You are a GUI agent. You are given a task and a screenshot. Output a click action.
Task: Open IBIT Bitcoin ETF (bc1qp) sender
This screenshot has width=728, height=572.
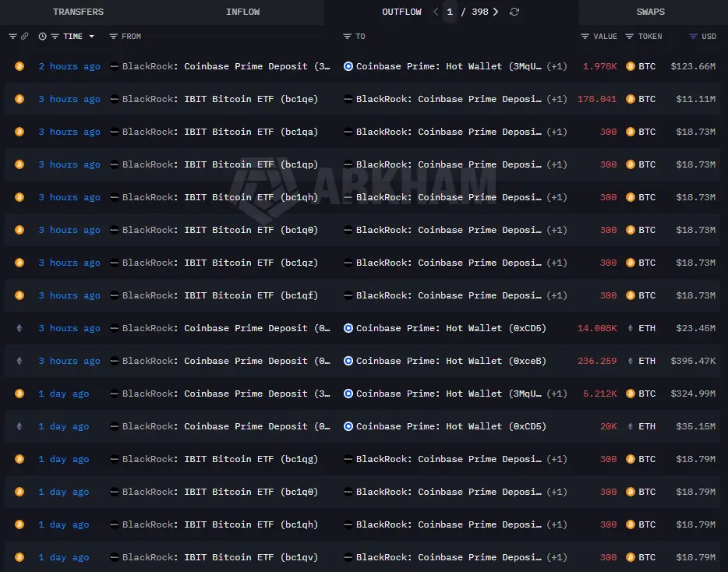click(x=251, y=164)
